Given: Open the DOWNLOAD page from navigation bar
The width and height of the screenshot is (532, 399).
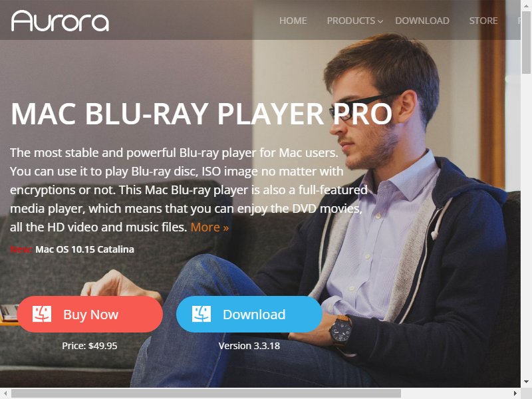Looking at the screenshot, I should [422, 21].
